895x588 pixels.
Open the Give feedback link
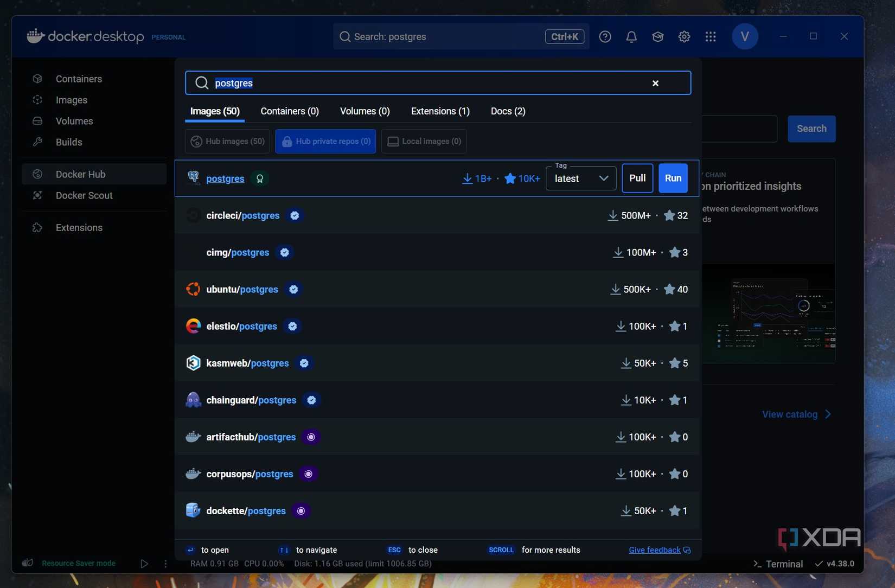[660, 550]
